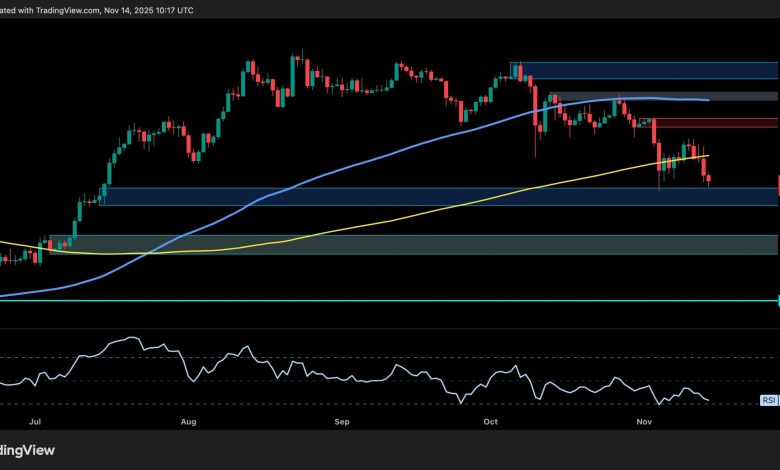Click the TradingView logo in bottom-left corner

tap(30, 450)
